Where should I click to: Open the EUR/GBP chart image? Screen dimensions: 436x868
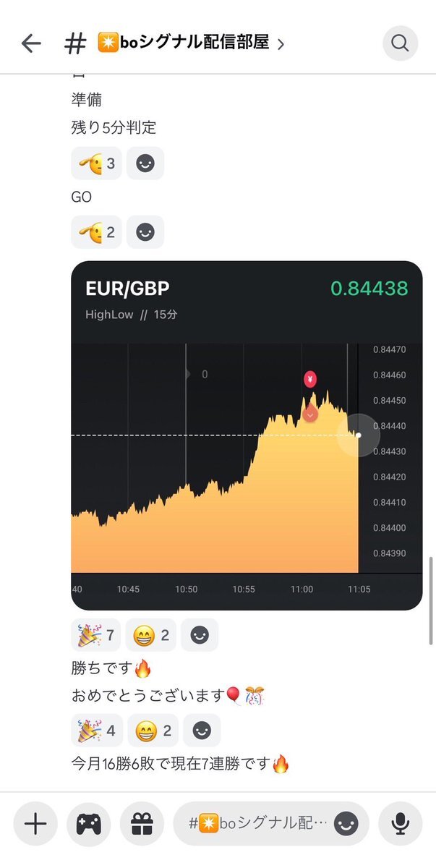point(247,435)
